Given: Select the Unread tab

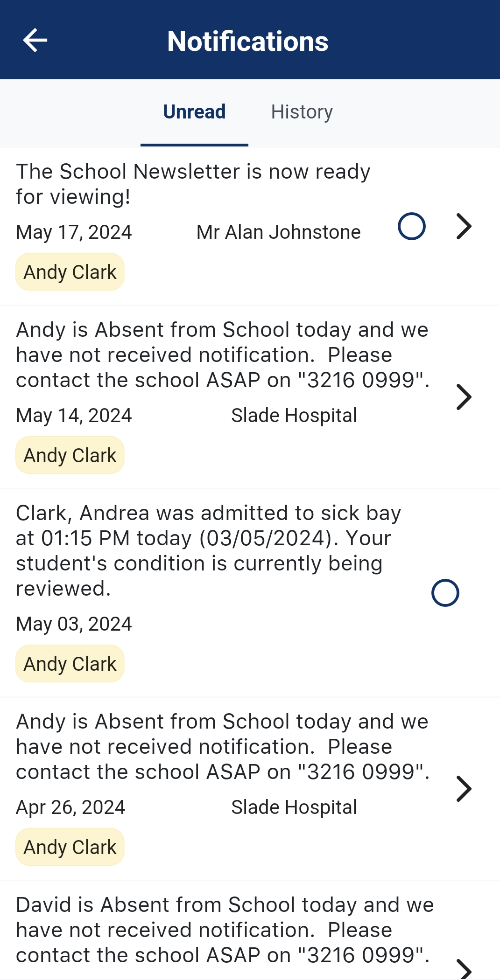Looking at the screenshot, I should coord(194,112).
